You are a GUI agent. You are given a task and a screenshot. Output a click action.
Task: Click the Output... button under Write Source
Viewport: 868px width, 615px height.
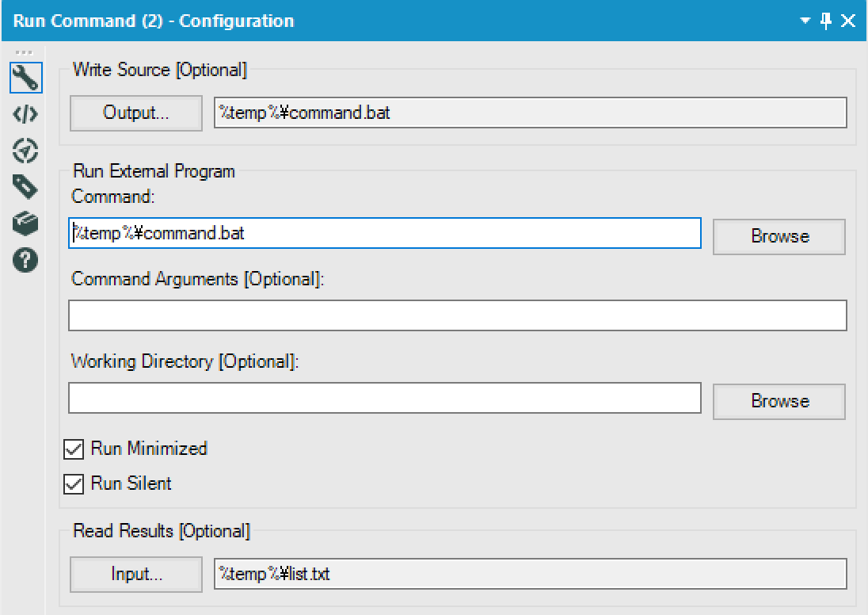click(135, 113)
